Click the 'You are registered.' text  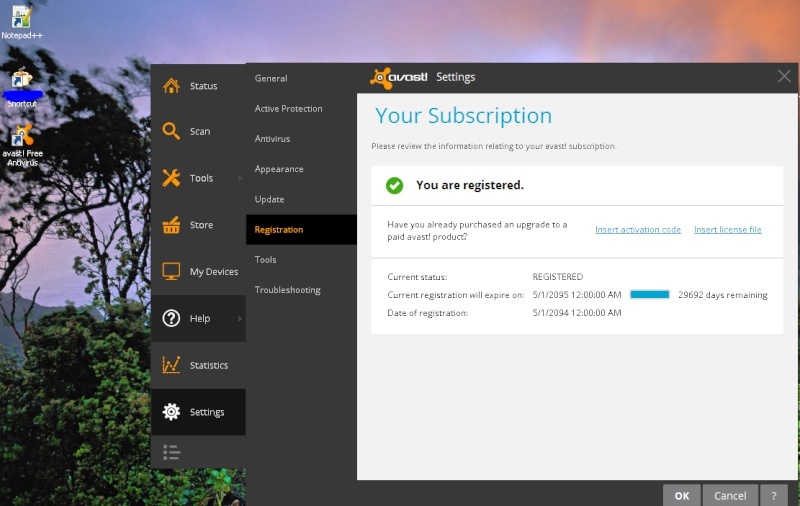[x=469, y=185]
